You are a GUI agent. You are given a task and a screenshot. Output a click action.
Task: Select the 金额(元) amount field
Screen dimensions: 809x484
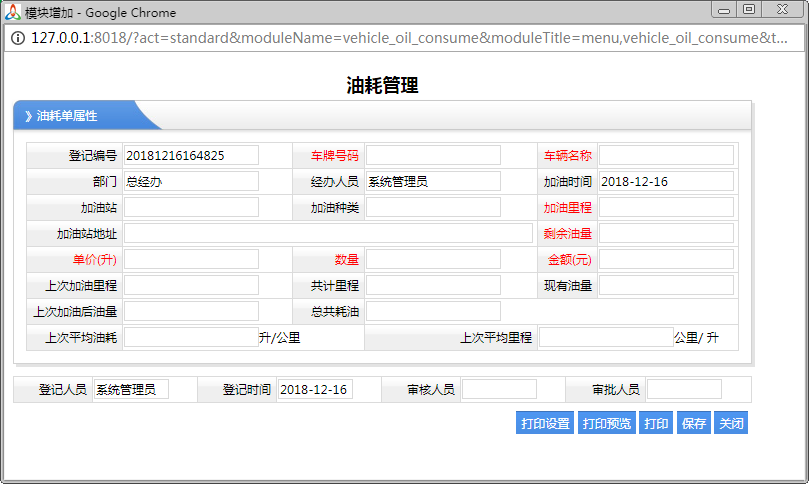pos(666,259)
